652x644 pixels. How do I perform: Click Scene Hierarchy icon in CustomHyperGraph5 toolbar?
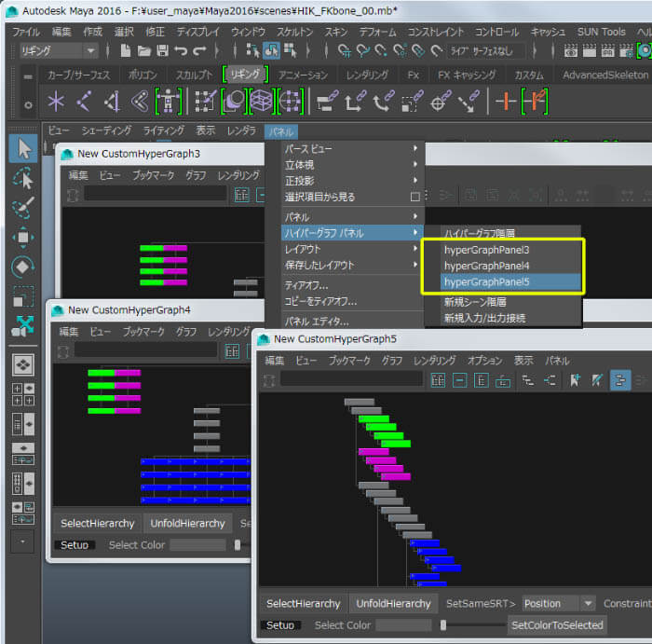pyautogui.click(x=528, y=380)
